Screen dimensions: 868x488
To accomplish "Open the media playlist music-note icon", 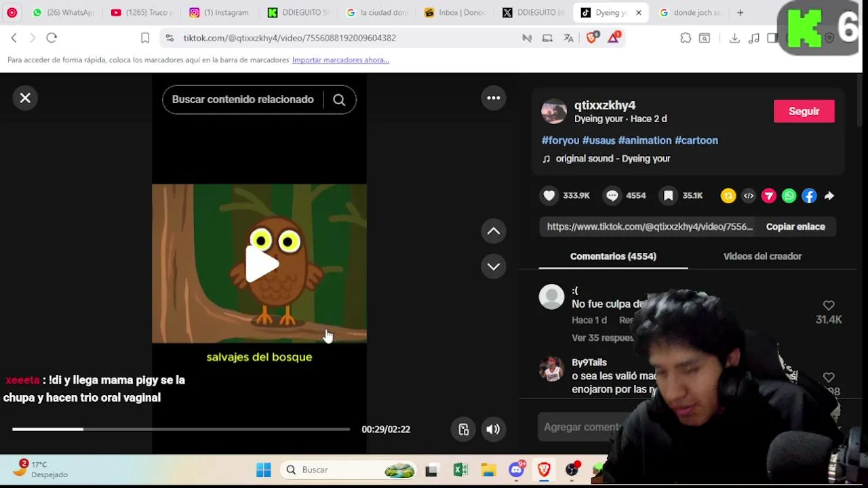I will 754,38.
